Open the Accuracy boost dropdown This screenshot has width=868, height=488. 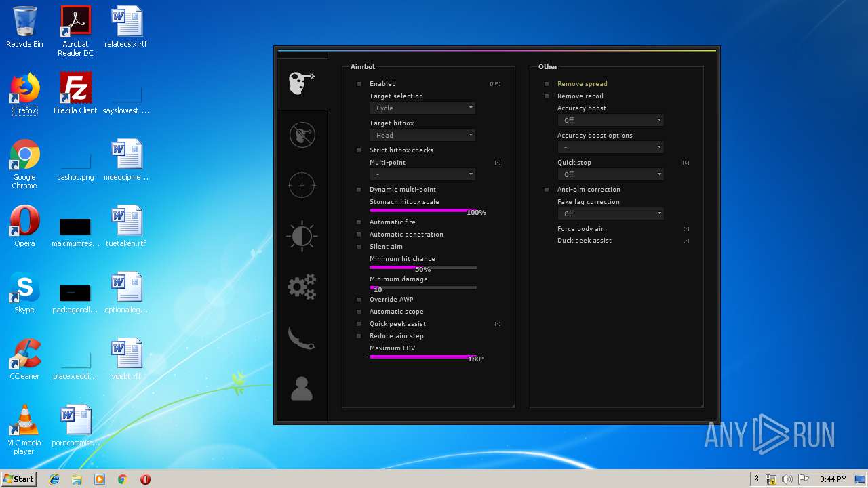coord(610,120)
